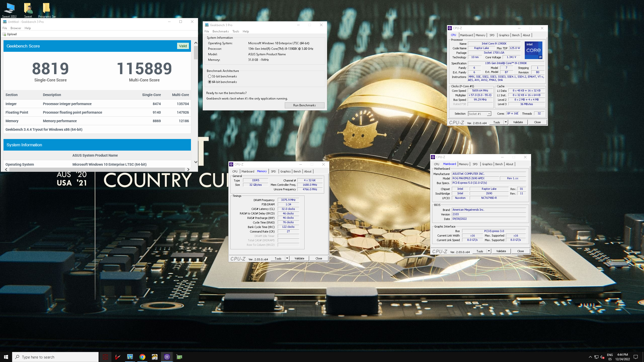Click the BIOS Version value 2103
This screenshot has height=362, width=644.
489,214
